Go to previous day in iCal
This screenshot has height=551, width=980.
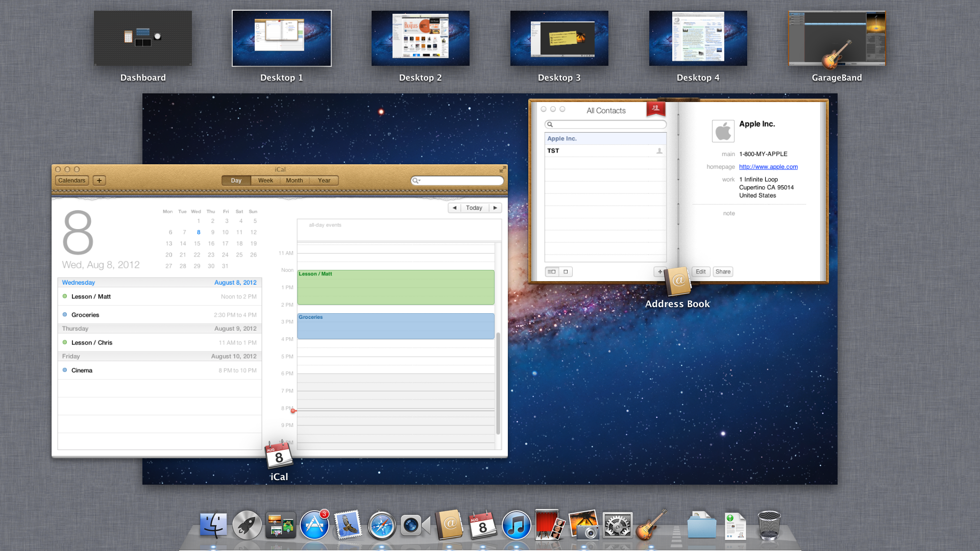454,208
